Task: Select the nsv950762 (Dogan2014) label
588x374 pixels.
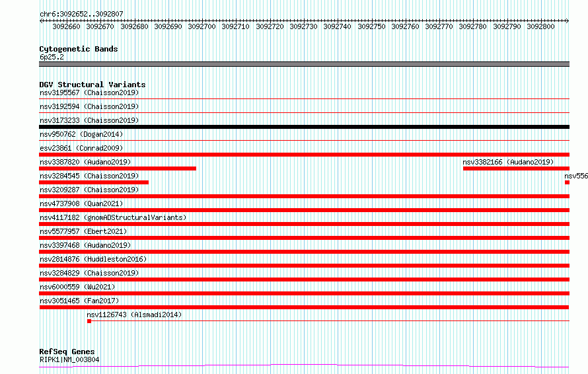Action: pos(81,134)
